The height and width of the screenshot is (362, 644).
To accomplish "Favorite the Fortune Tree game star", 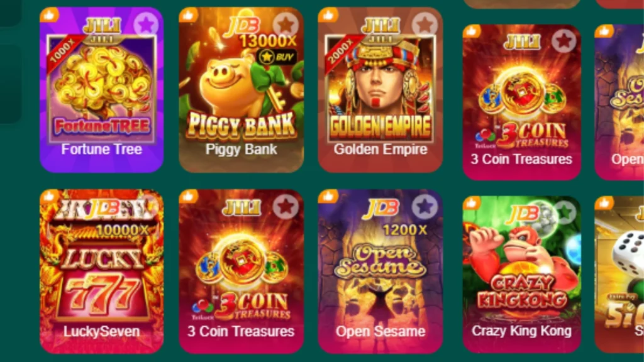I will pyautogui.click(x=146, y=25).
